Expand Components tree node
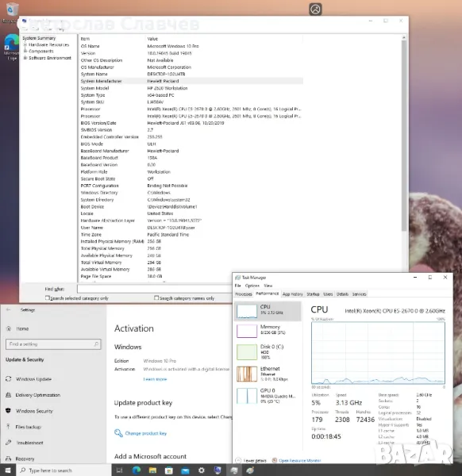462x476 pixels. coord(25,51)
